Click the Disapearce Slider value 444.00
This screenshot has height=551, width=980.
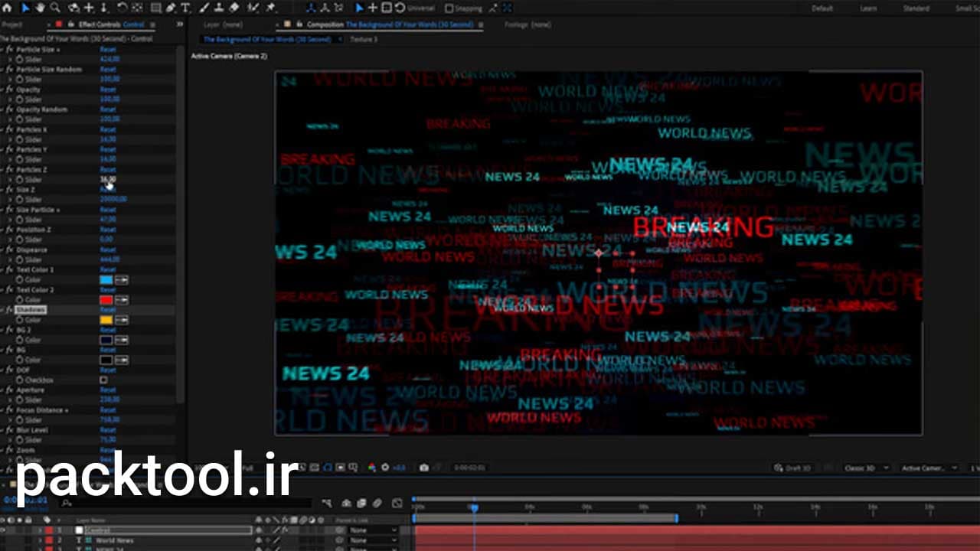(109, 260)
